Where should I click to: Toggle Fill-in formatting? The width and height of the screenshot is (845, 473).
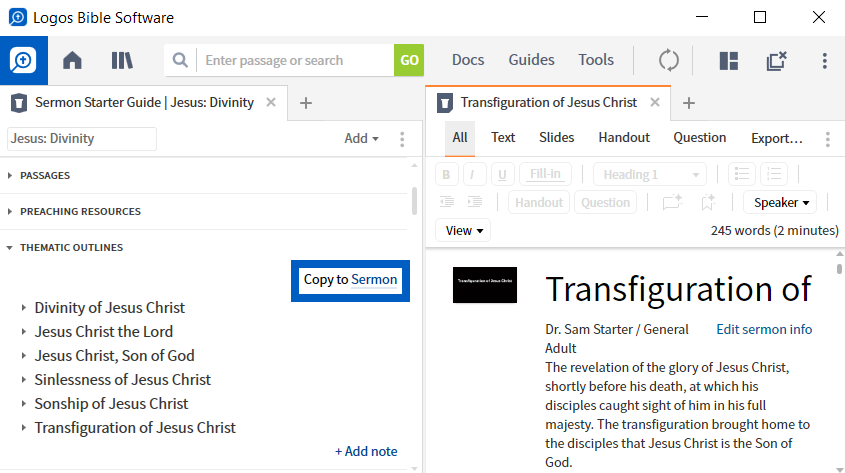(x=545, y=174)
